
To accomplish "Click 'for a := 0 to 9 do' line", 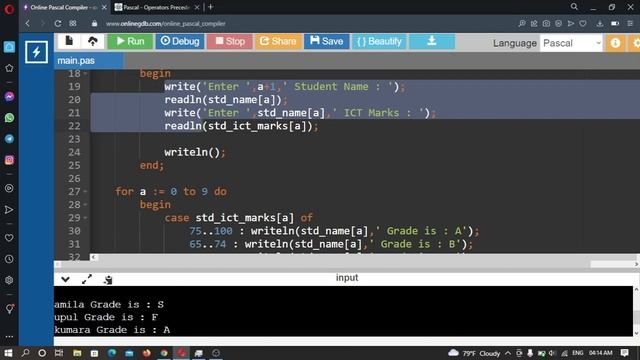I will point(171,191).
